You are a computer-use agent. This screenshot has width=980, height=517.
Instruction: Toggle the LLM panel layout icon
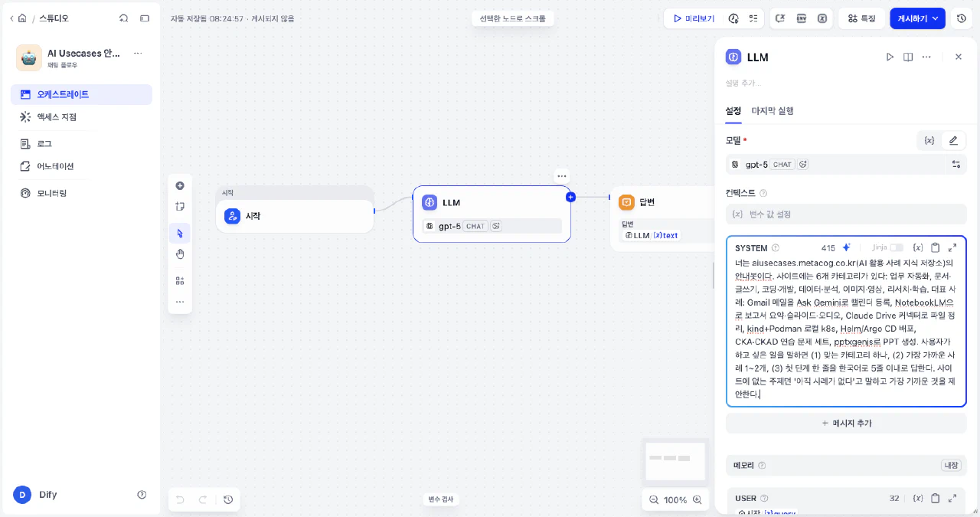point(908,57)
